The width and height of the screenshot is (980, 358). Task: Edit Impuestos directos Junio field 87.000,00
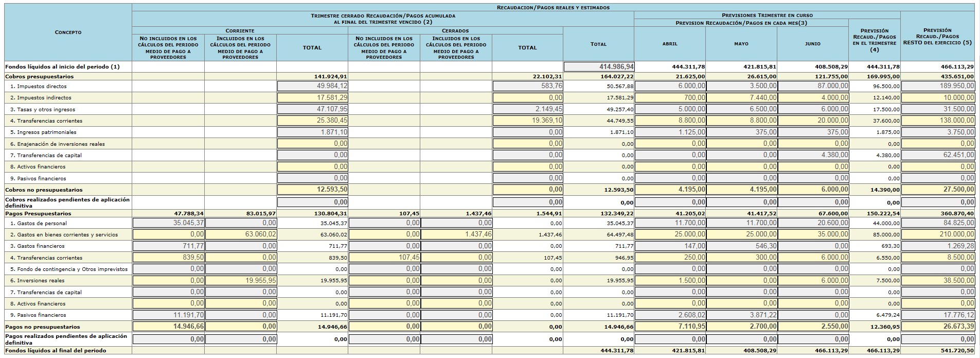[813, 86]
